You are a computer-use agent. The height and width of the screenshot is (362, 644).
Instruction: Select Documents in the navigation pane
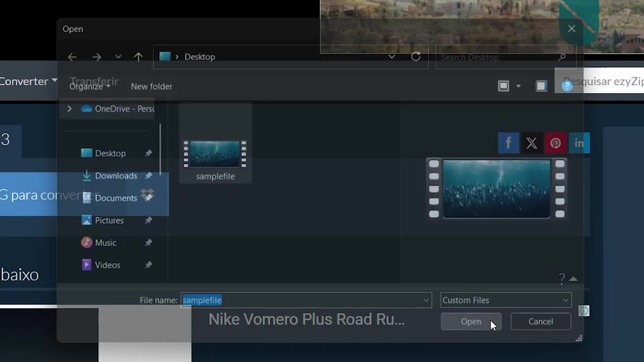(x=110, y=198)
